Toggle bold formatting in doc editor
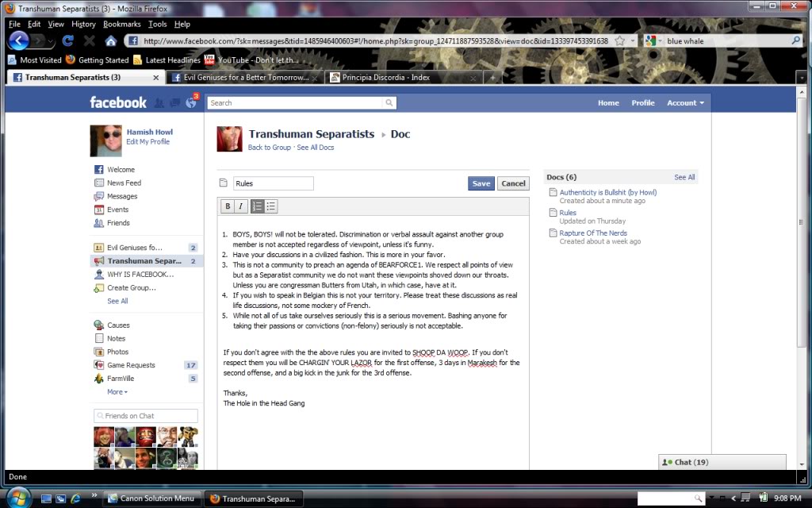Viewport: 812px width, 508px height. click(228, 206)
